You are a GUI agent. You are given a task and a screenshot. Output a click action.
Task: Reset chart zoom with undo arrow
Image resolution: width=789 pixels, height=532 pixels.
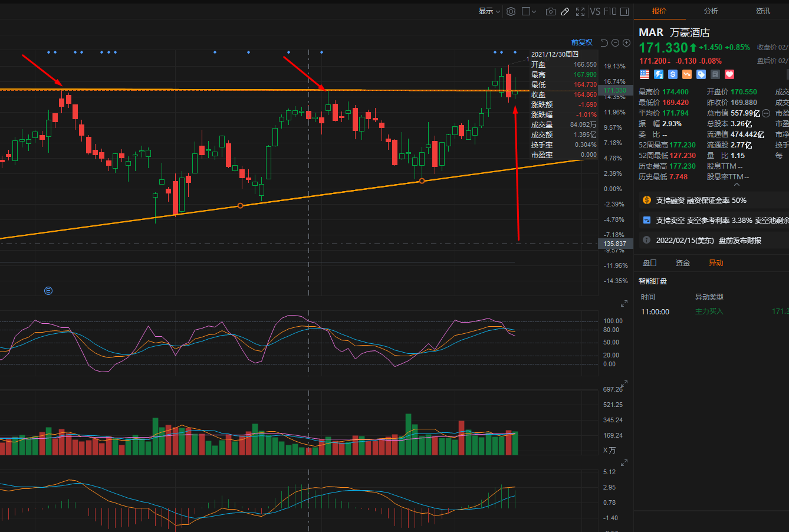604,42
